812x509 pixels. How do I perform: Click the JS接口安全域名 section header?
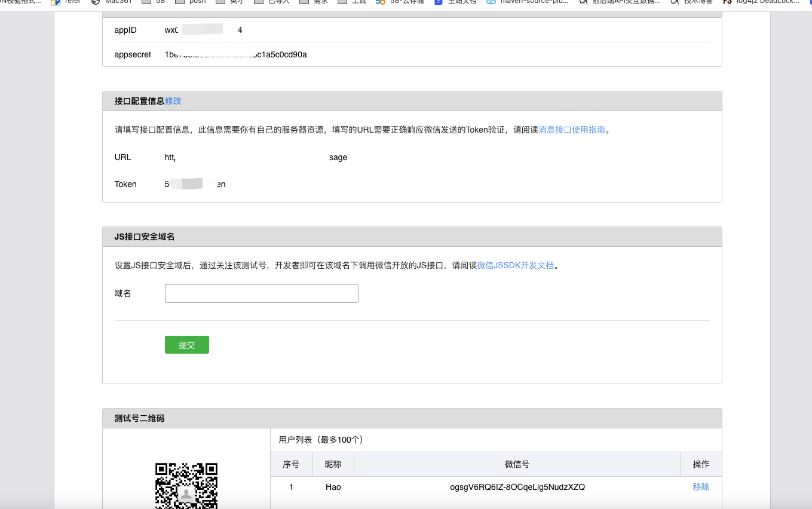tap(412, 237)
